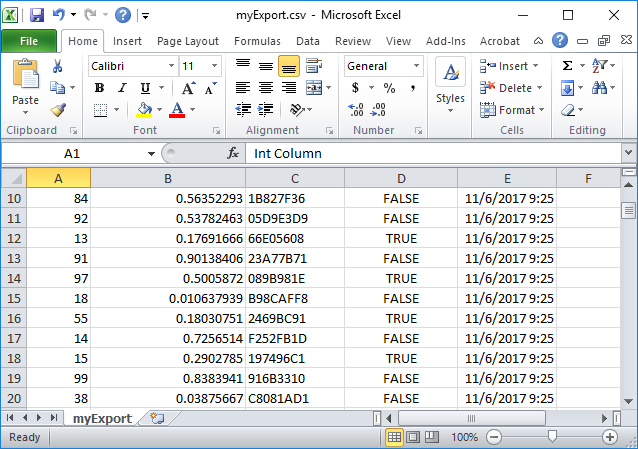The height and width of the screenshot is (449, 638).
Task: Expand the Name Box dropdown arrow
Action: (151, 153)
